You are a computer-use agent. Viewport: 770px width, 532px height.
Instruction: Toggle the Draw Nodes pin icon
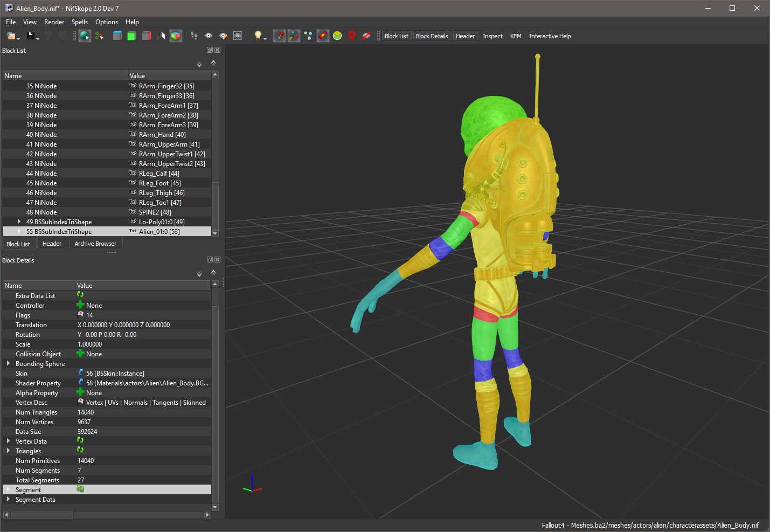(x=279, y=36)
